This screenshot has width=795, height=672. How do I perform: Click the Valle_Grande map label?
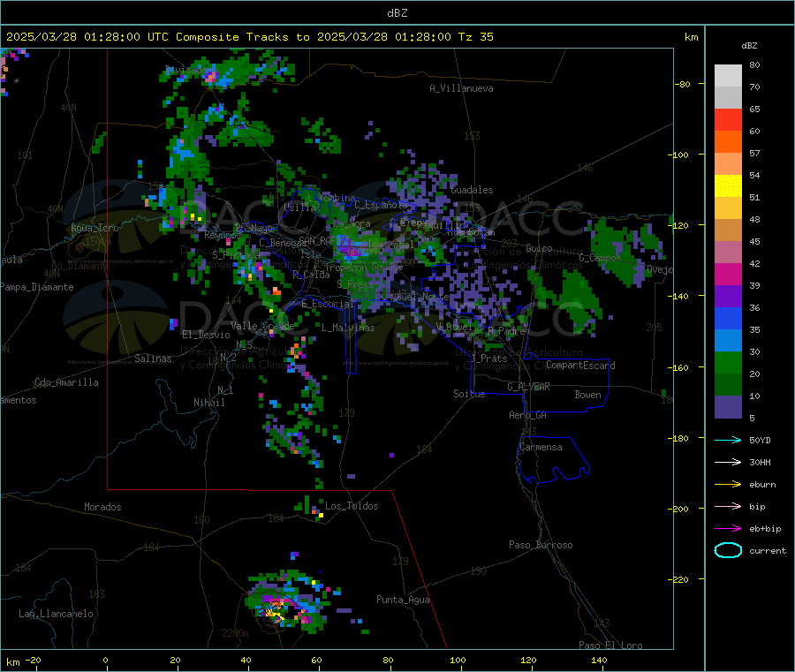click(x=262, y=325)
